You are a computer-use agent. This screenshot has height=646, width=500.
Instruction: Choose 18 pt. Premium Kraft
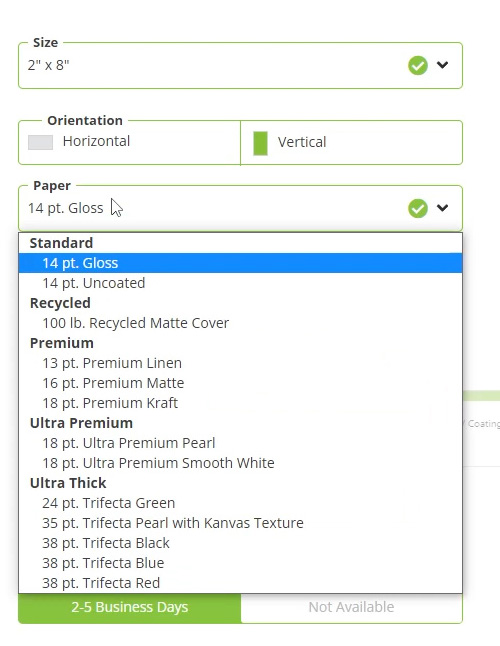(241, 403)
